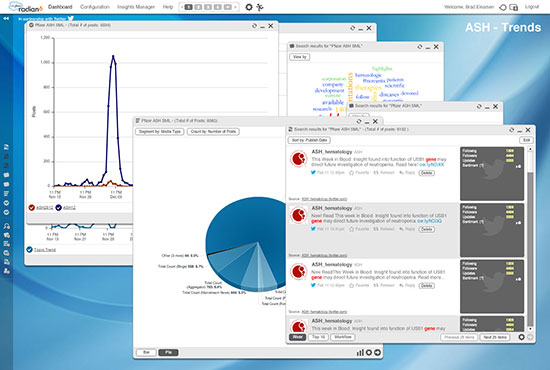The height and width of the screenshot is (370, 550).
Task: Uncheck the ASH2012 series checkbox in legend
Action: pos(32,208)
